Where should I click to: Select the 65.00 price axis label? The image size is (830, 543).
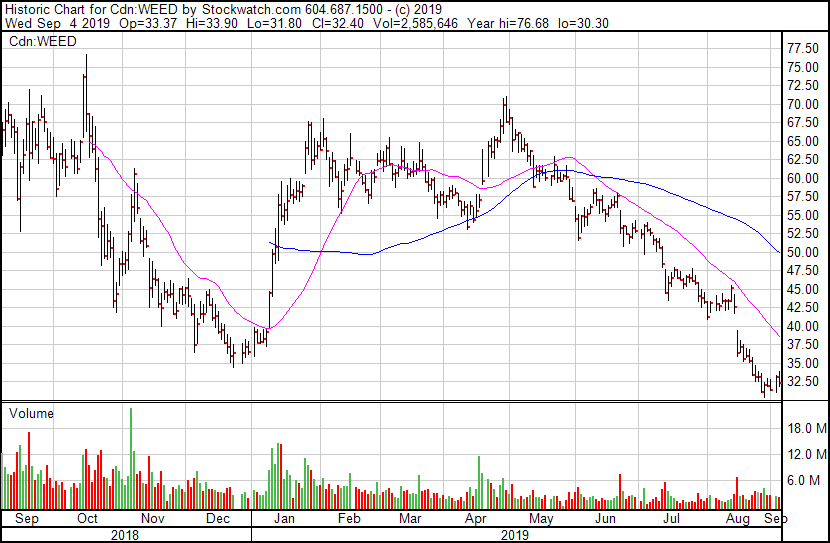pyautogui.click(x=803, y=141)
